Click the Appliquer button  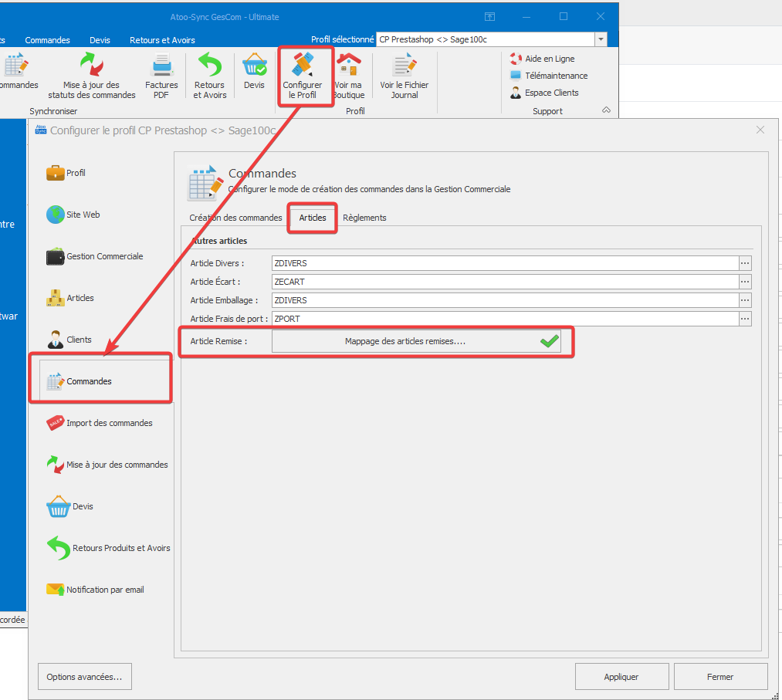pyautogui.click(x=621, y=677)
